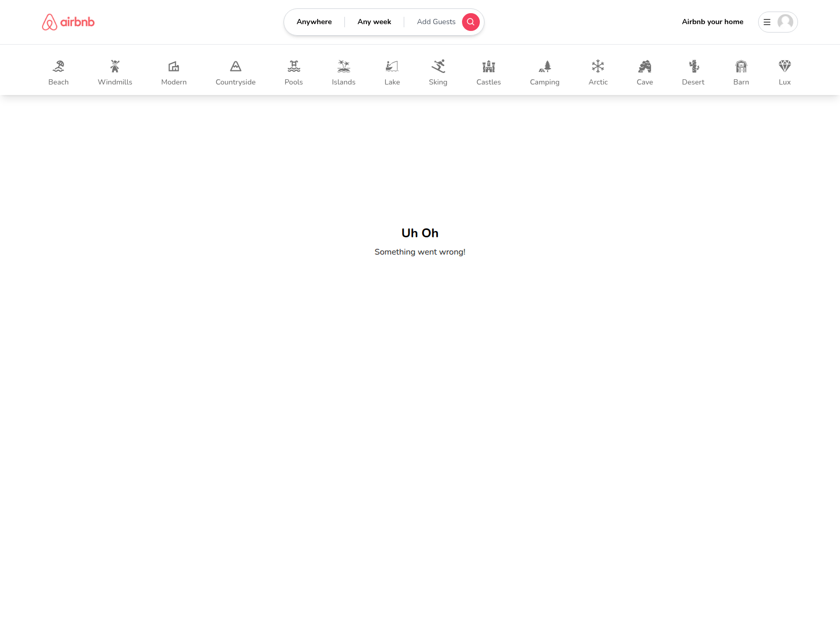Select the Beach category icon
The height and width of the screenshot is (630, 840).
pyautogui.click(x=58, y=67)
